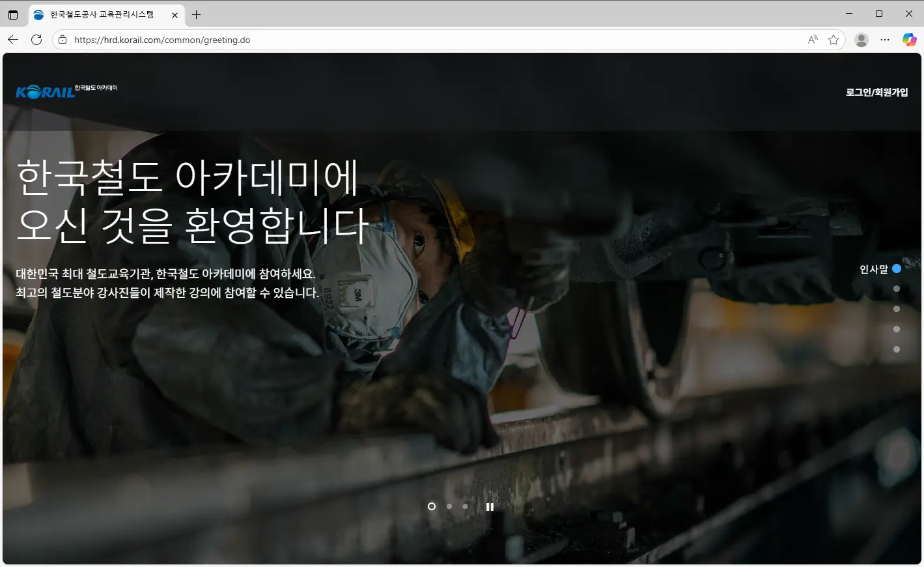Go to second page section dot
This screenshot has height=567, width=924.
point(897,289)
